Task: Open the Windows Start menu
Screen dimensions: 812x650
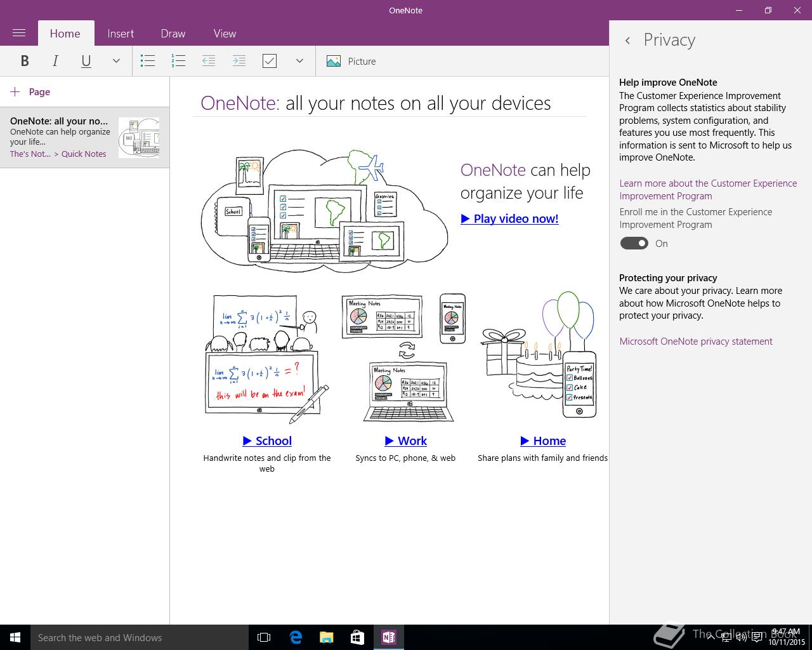Action: [x=15, y=637]
